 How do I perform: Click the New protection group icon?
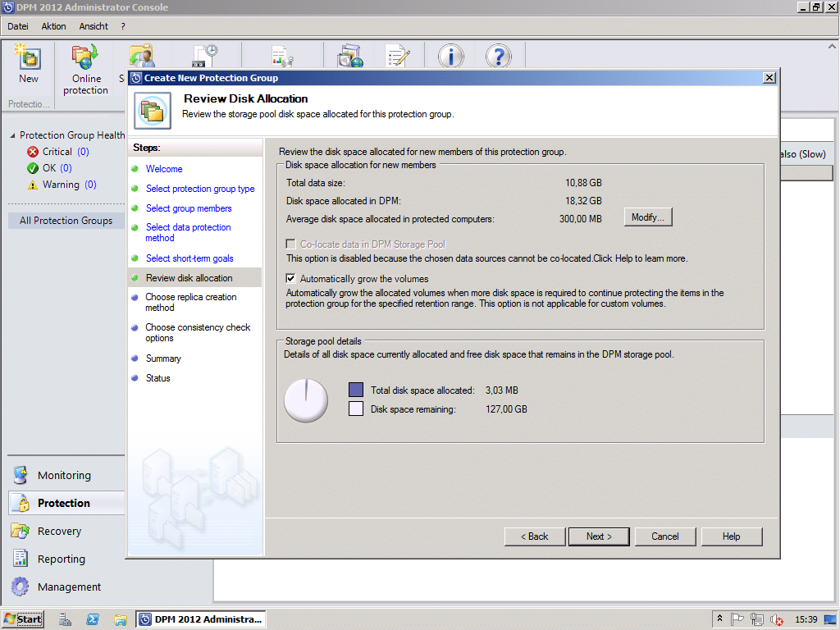pos(29,58)
